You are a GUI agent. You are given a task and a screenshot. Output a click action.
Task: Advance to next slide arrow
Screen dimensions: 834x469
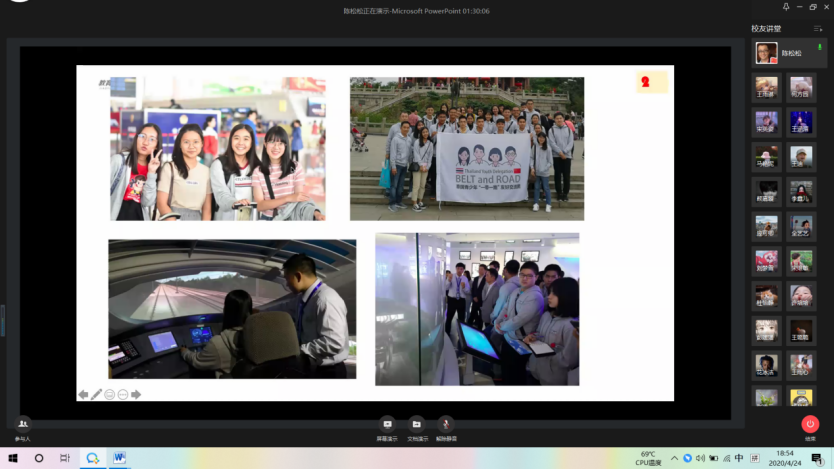click(136, 394)
